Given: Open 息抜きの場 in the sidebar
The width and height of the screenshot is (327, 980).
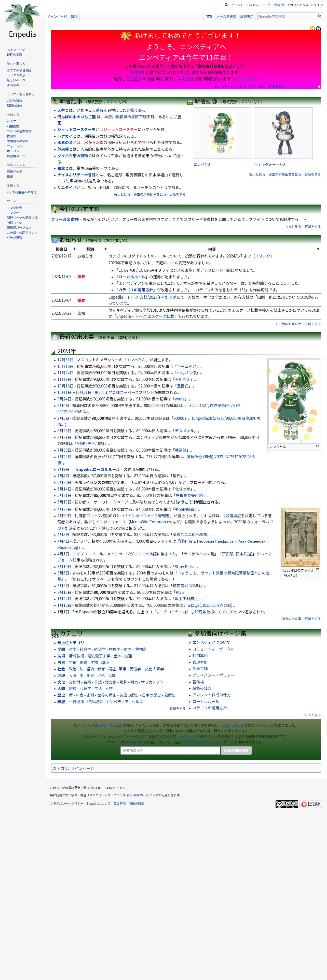Looking at the screenshot, I should pos(15,171).
